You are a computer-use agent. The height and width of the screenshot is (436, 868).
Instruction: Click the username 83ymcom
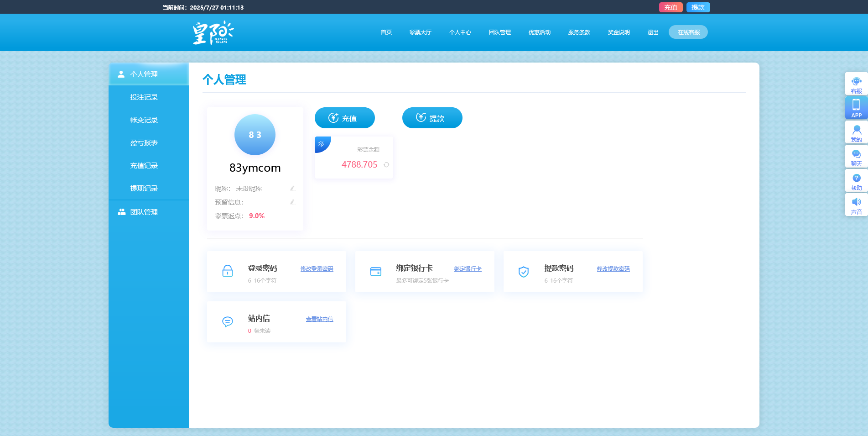point(255,168)
